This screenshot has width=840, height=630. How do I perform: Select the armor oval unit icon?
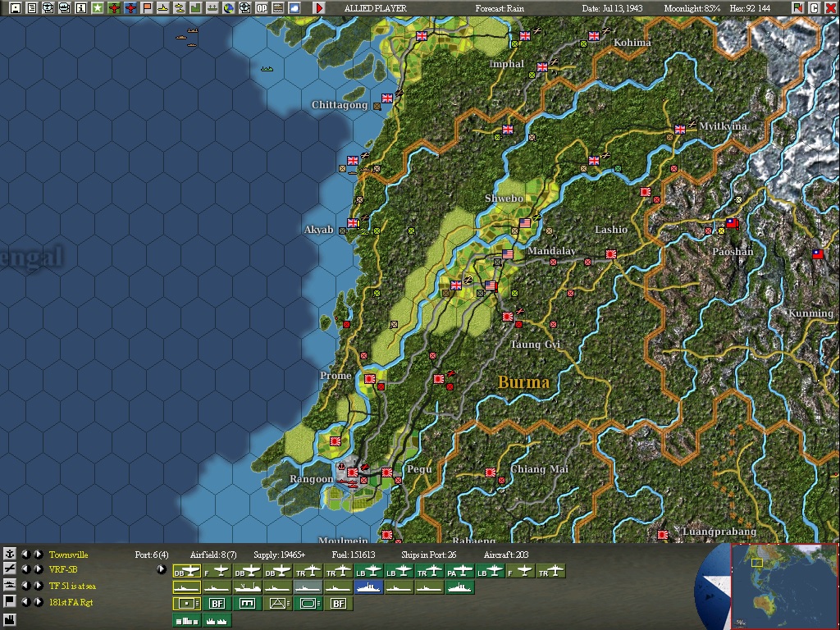click(x=308, y=604)
